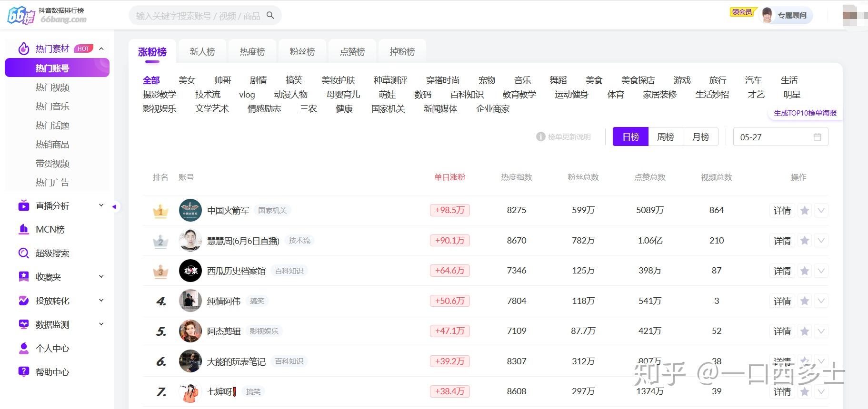Image resolution: width=868 pixels, height=409 pixels.
Task: Click the 数据监测 sidebar icon
Action: pyautogui.click(x=23, y=324)
